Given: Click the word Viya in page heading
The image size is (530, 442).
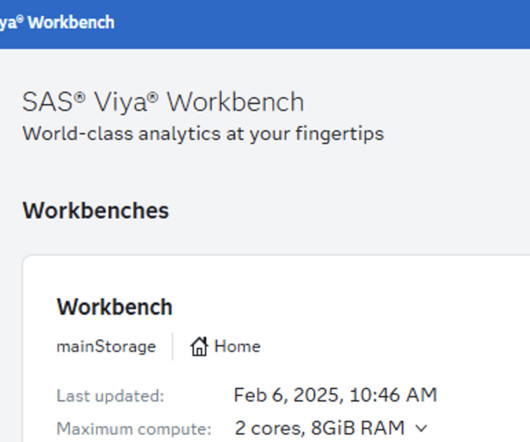Looking at the screenshot, I should [120, 102].
